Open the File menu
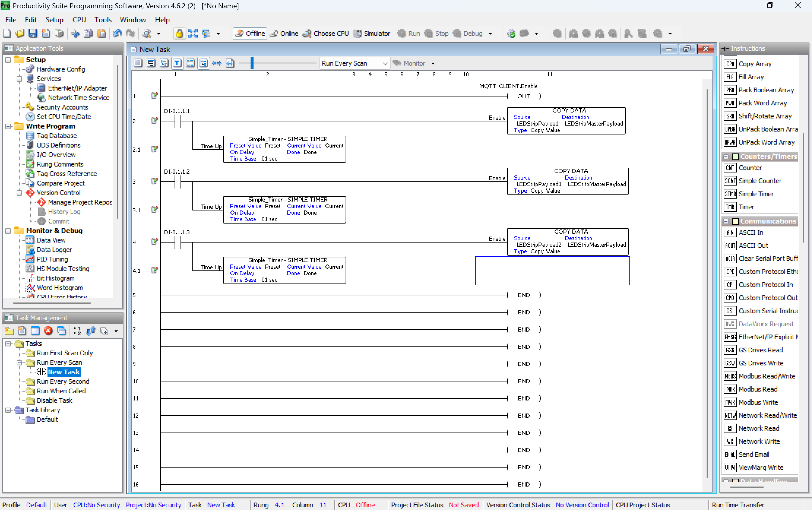Screen dimensions: 812x510 pos(11,20)
